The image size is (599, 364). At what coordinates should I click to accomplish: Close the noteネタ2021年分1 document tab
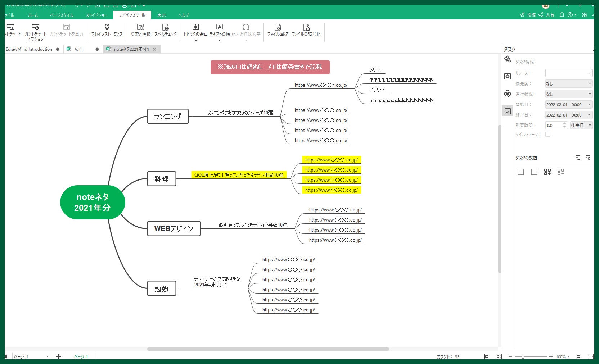154,49
